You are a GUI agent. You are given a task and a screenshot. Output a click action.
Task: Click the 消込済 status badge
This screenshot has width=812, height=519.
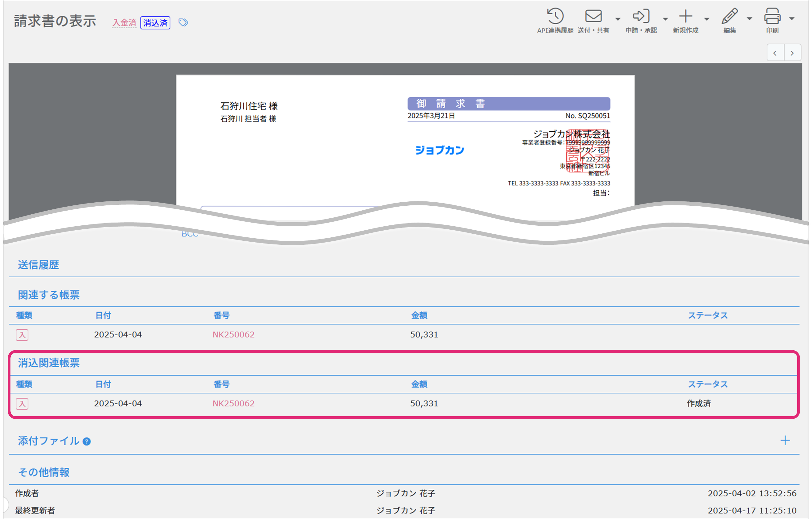[x=155, y=23]
